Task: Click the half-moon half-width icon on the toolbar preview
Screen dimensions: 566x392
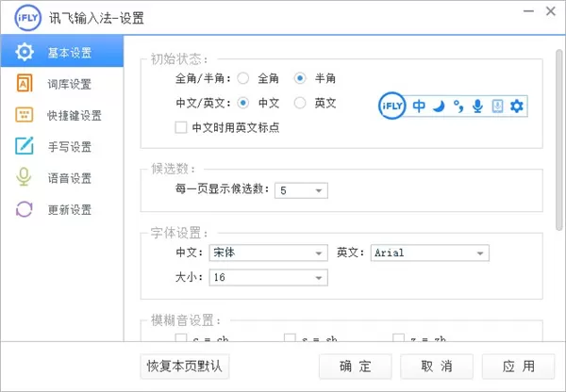Action: [439, 106]
